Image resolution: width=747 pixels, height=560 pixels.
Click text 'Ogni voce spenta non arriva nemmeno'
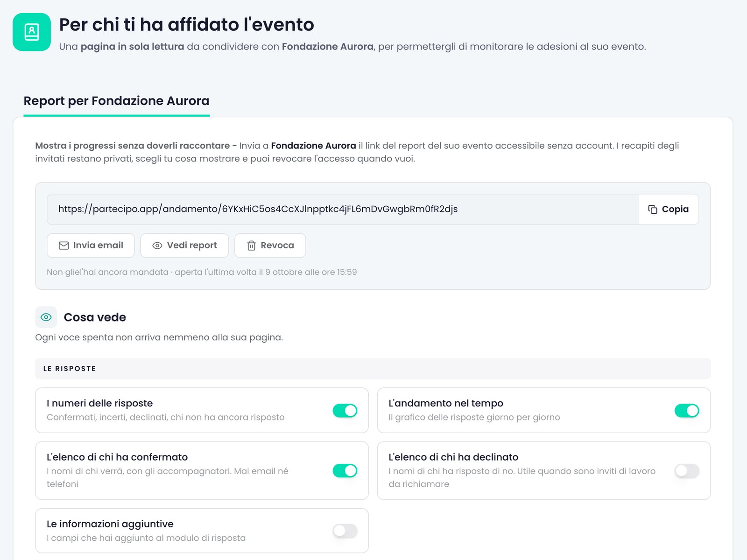(122, 337)
